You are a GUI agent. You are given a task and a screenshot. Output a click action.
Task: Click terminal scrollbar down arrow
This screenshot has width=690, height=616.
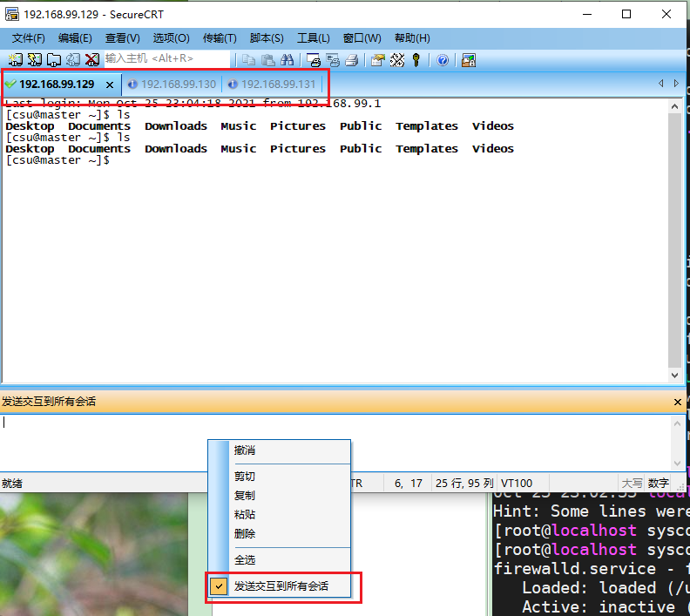pyautogui.click(x=674, y=376)
